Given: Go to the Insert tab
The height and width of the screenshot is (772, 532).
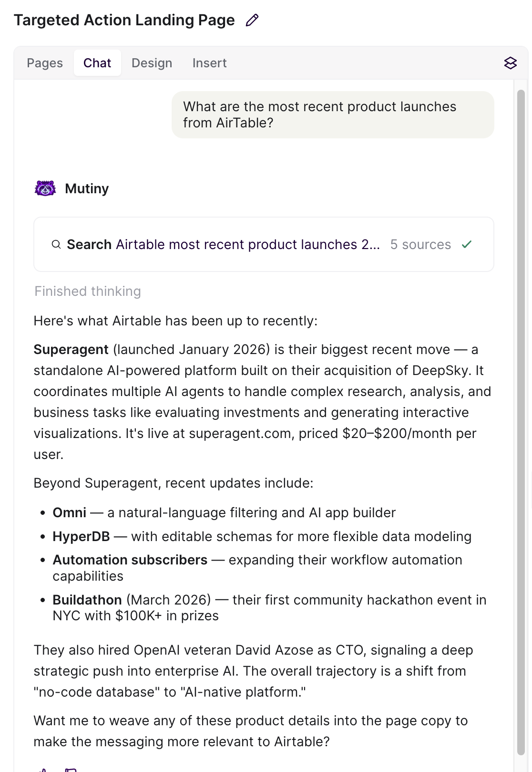Looking at the screenshot, I should 209,63.
